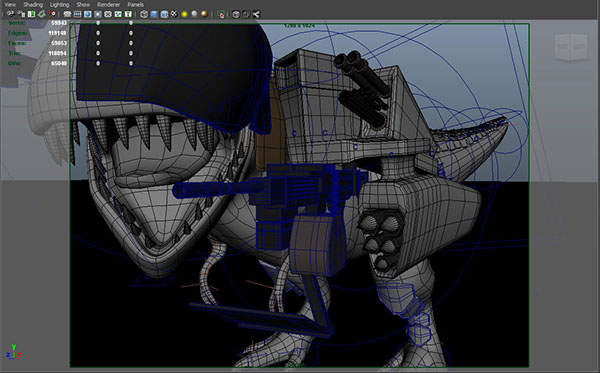Image resolution: width=600 pixels, height=373 pixels.
Task: Open the Lighting menu
Action: [x=59, y=5]
